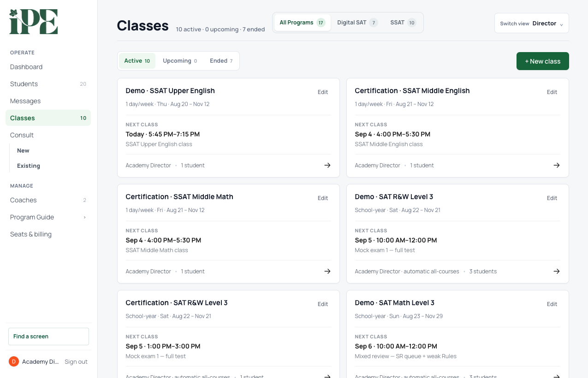This screenshot has height=378, width=588.
Task: Edit the Certification SSAT Middle English class
Action: click(552, 92)
